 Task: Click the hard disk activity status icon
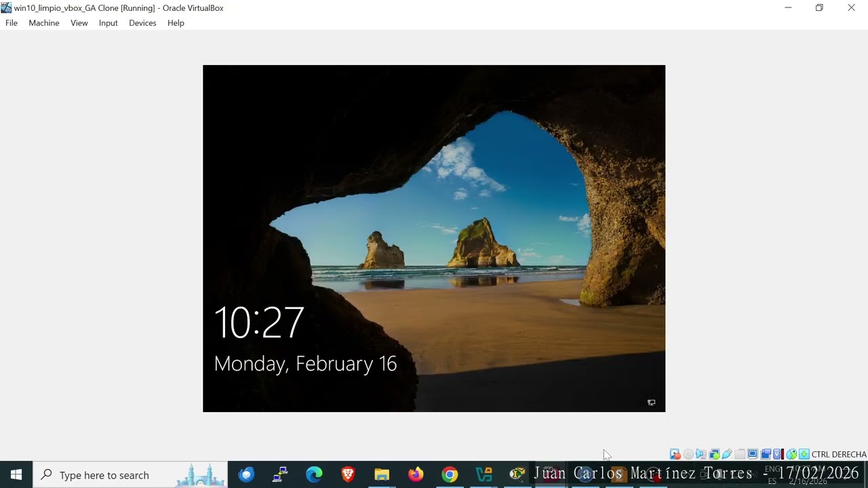(675, 454)
